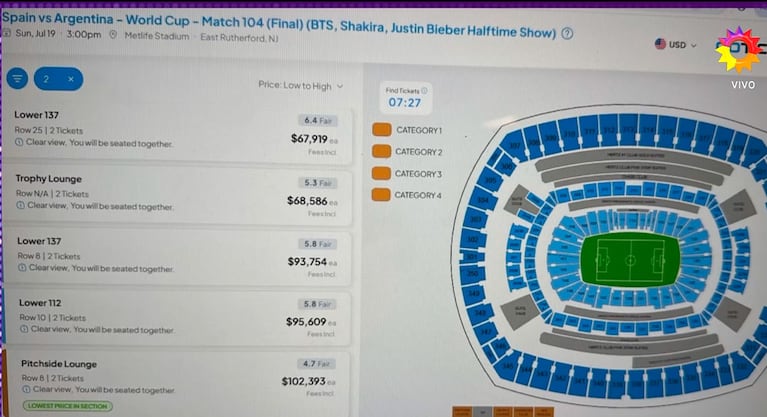Click the location pin icon by Metlife Stadium
This screenshot has height=417, width=767.
coord(113,35)
